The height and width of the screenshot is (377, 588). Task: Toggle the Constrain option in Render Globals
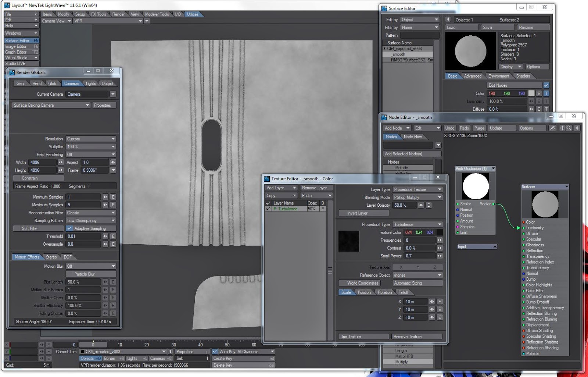(x=38, y=178)
